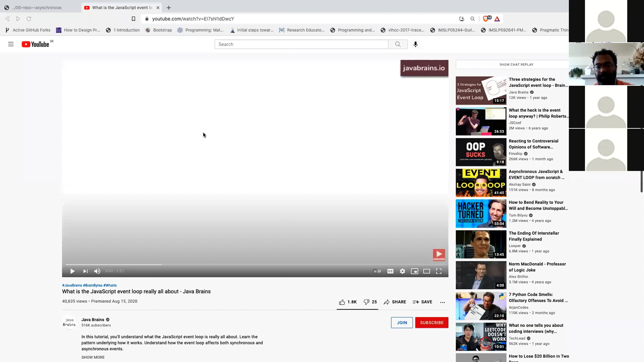
Task: Open The Ending Of Interstellar video title
Action: [534, 236]
